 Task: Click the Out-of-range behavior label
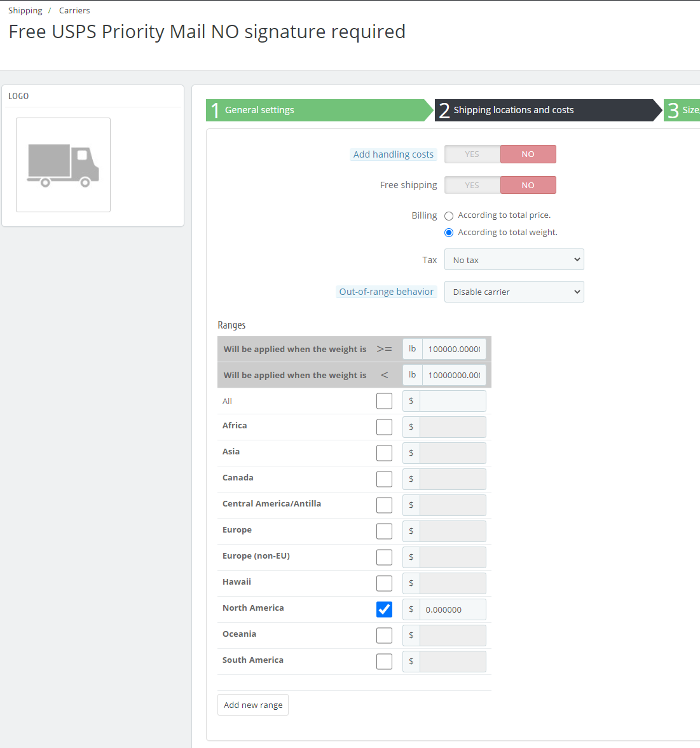coord(386,292)
